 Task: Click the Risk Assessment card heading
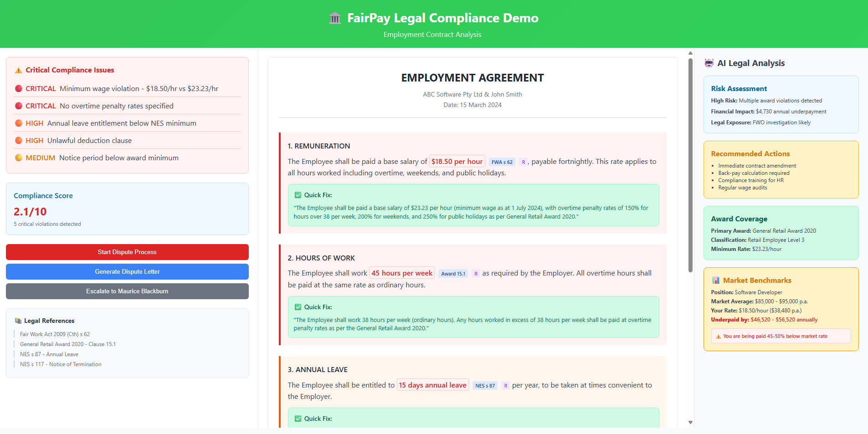pos(739,88)
